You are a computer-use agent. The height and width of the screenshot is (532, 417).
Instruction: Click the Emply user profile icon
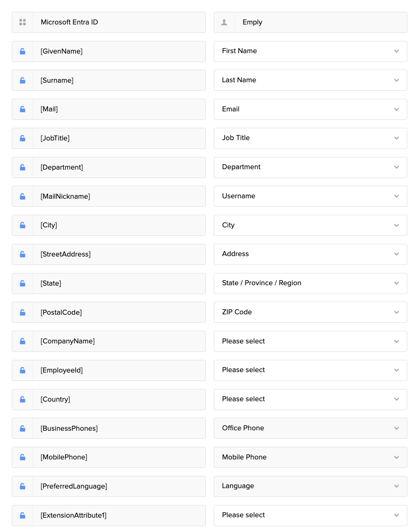(224, 22)
